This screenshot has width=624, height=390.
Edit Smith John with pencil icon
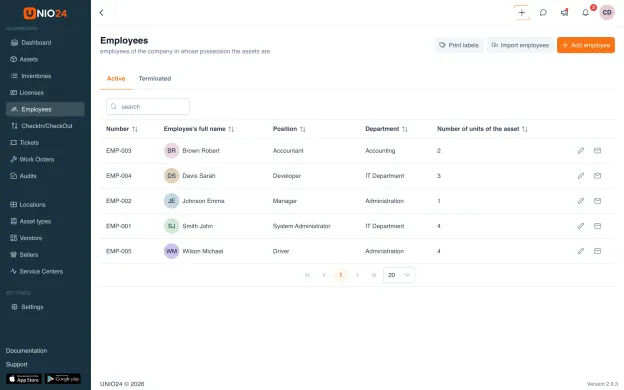coord(581,226)
